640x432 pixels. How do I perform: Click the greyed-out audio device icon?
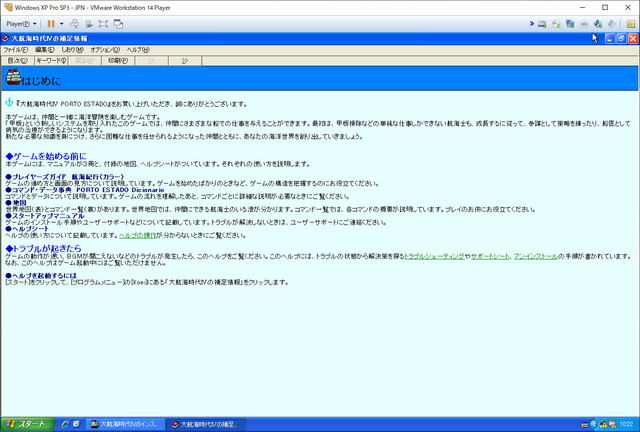(x=611, y=24)
